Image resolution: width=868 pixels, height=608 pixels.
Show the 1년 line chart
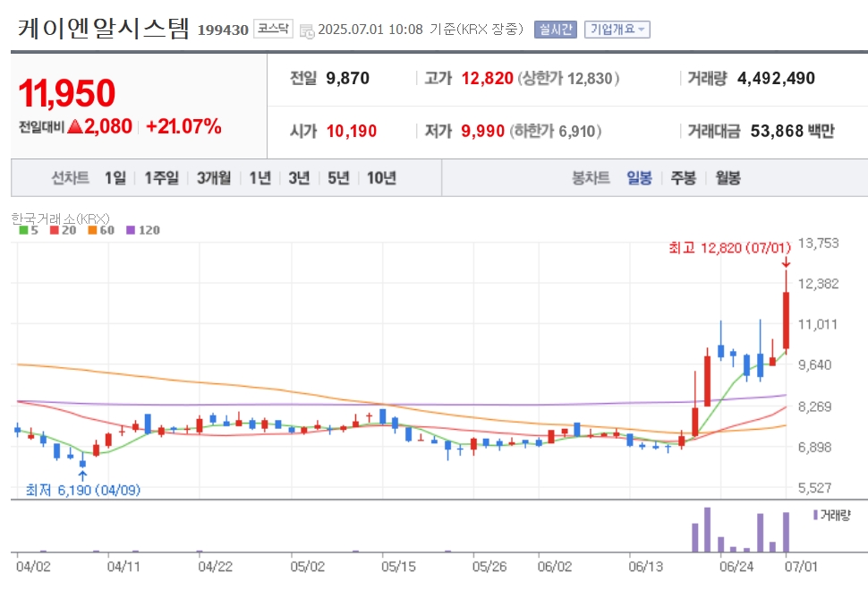coord(260,178)
